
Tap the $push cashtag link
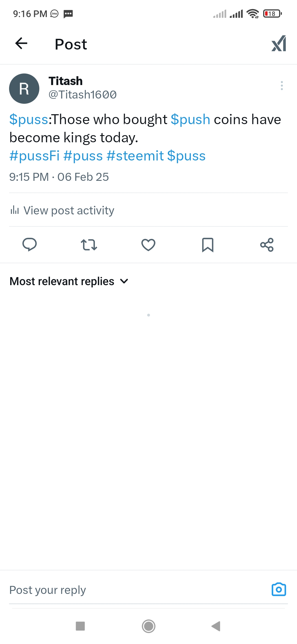coord(190,119)
